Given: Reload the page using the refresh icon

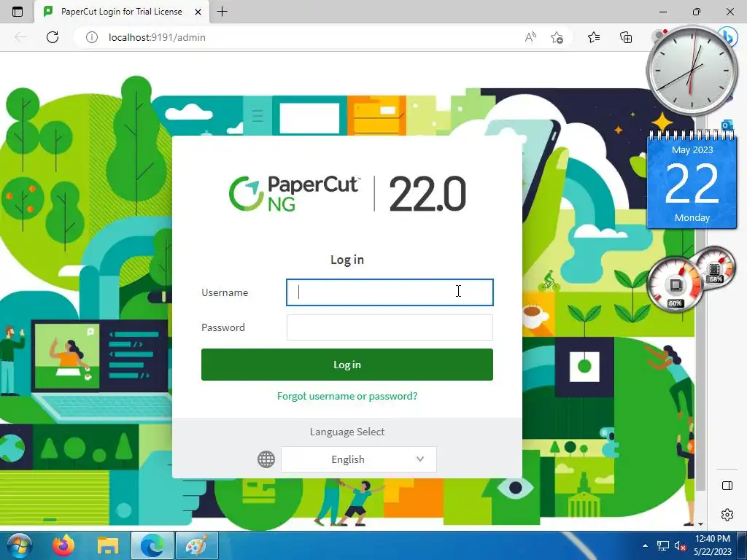Looking at the screenshot, I should tap(53, 37).
